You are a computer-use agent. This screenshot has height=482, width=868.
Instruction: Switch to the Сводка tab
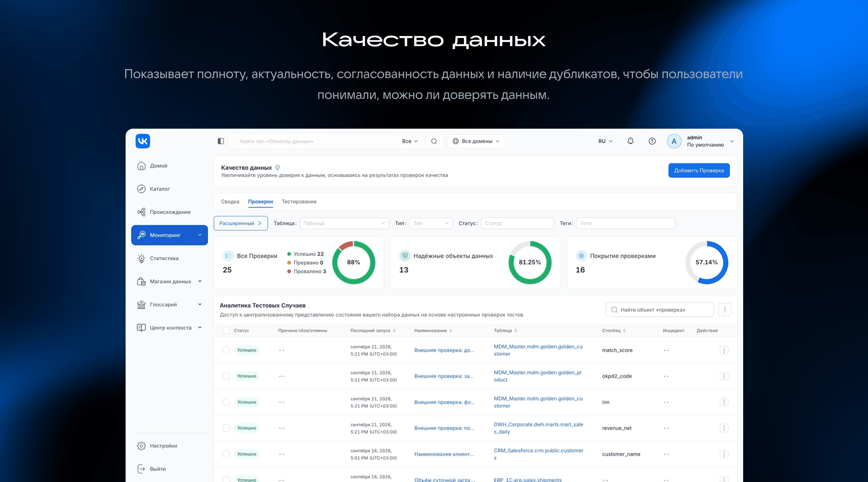(230, 202)
